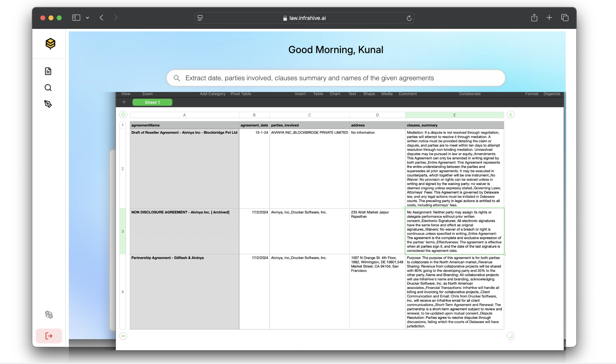616x364 pixels.
Task: Click the Text toolbar item
Action: 352,94
